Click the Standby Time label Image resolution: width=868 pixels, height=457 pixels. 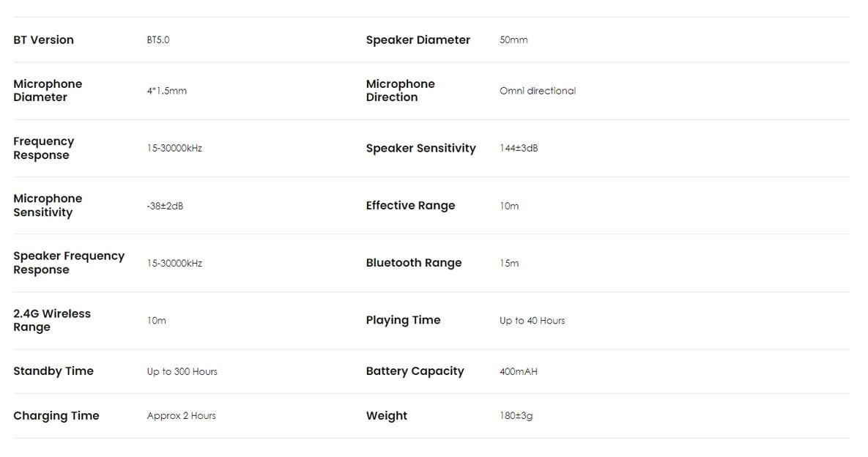click(x=53, y=371)
